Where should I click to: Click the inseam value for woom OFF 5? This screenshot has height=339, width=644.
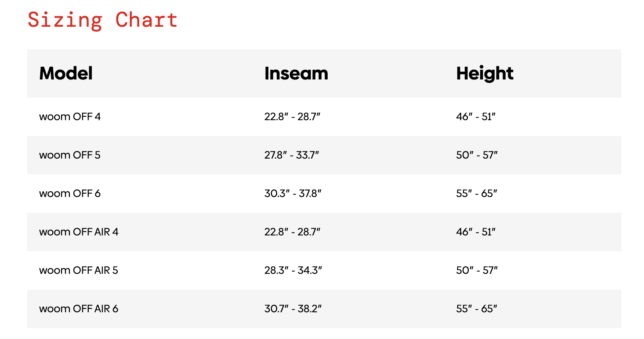point(292,155)
